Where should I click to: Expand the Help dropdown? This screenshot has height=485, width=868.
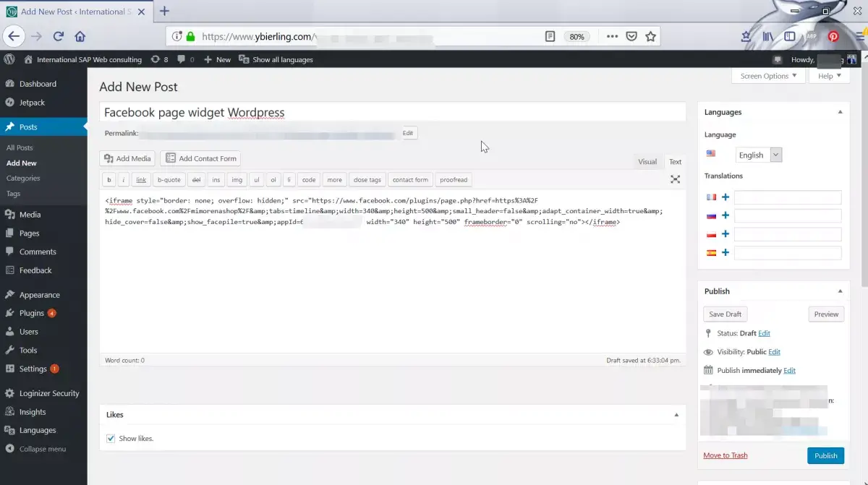pyautogui.click(x=830, y=76)
